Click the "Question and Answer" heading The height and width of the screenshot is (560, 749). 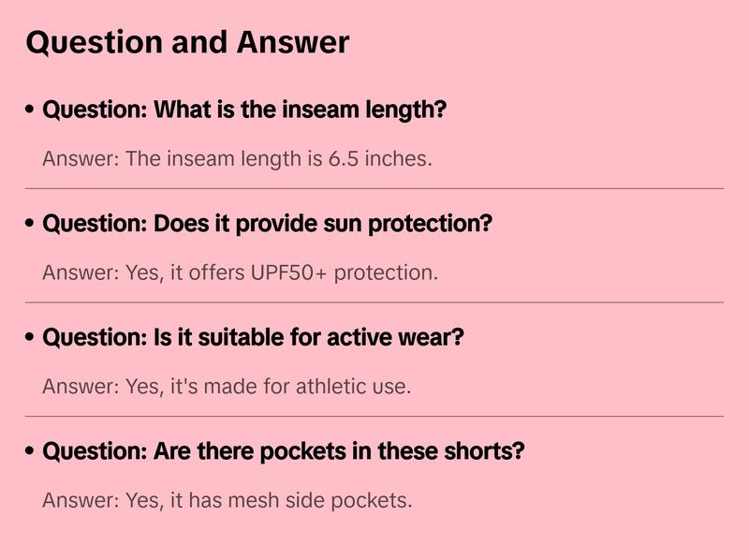click(187, 42)
